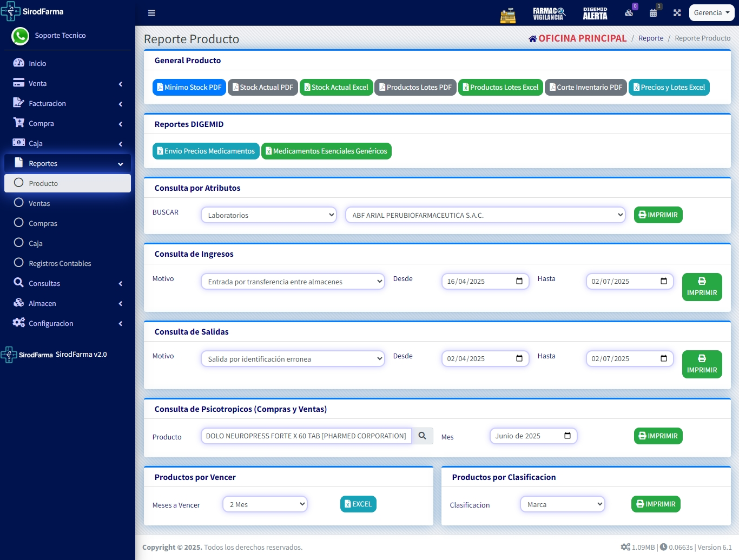This screenshot has height=560, width=739.
Task: Click the Minimo Stock PDF button
Action: 189,87
